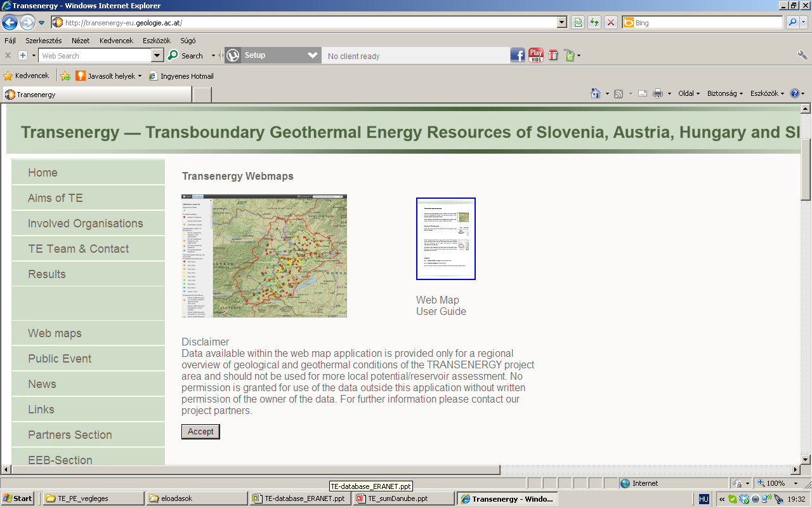The width and height of the screenshot is (812, 508).
Task: Click the Facebook toolbar icon
Action: pos(518,55)
